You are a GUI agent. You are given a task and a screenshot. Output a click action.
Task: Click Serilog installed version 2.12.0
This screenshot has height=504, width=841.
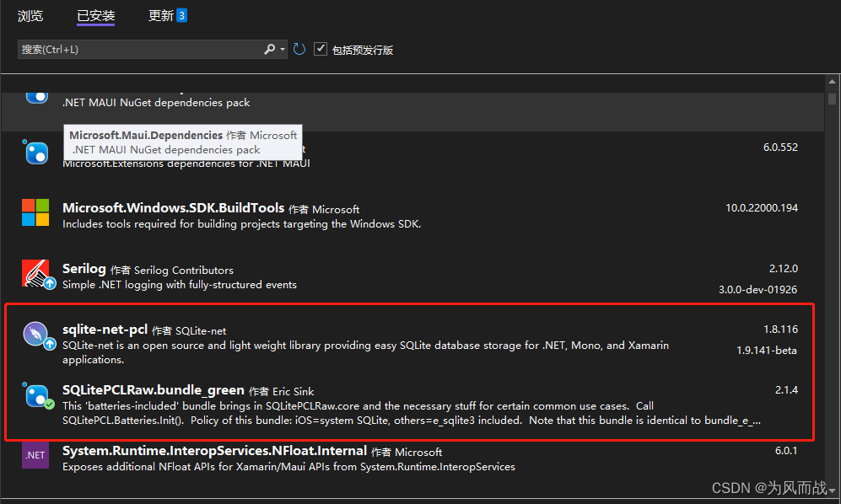click(x=784, y=268)
